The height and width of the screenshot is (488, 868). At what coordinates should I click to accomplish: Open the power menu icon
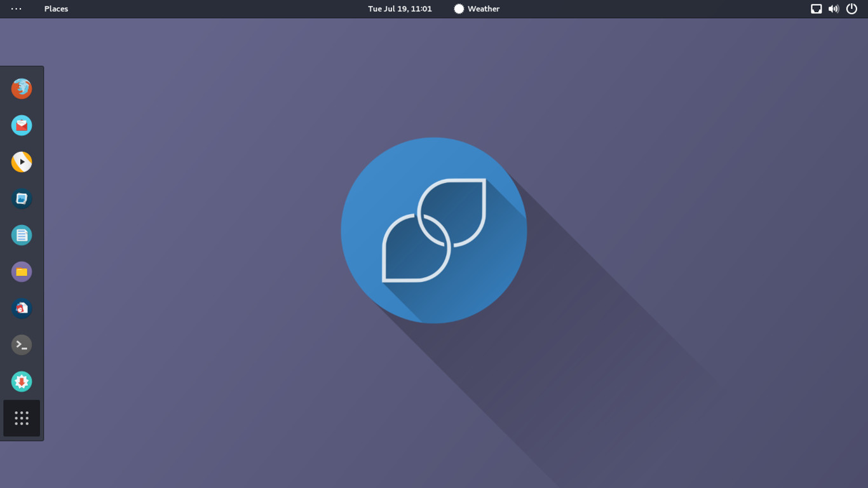coord(851,9)
